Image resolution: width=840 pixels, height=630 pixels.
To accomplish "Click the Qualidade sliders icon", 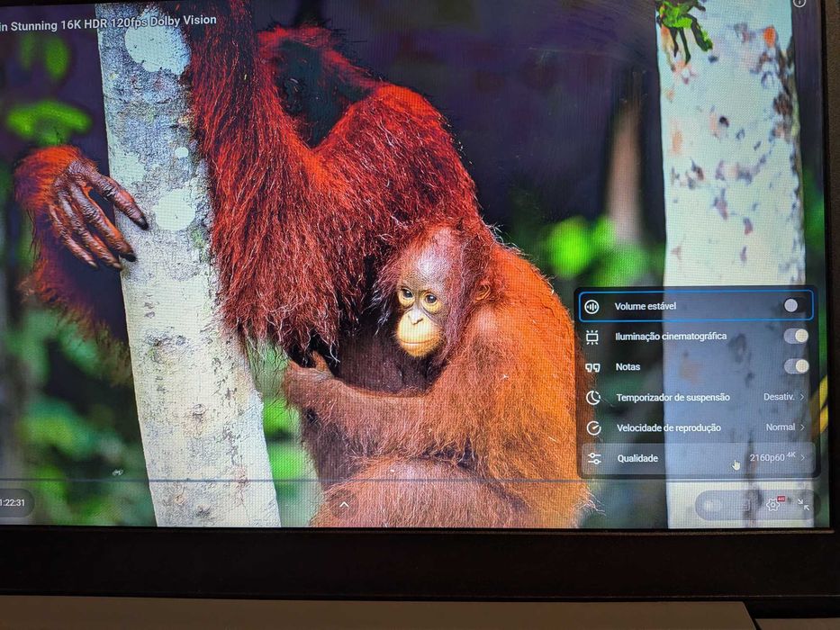I will (594, 459).
